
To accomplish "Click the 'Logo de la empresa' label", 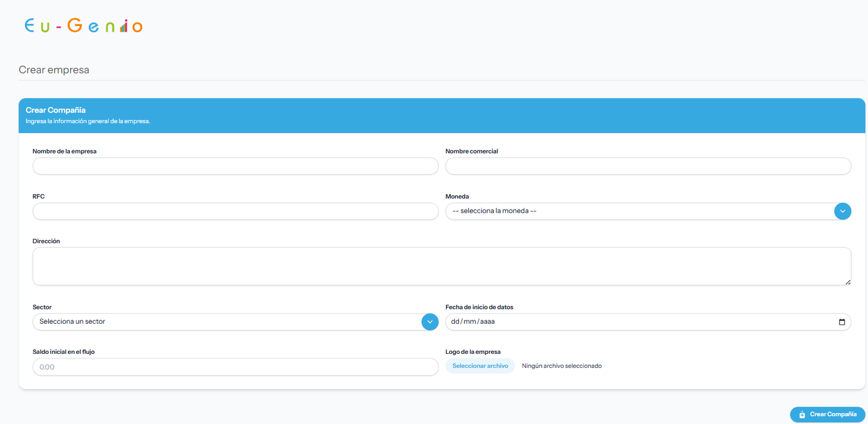I will pyautogui.click(x=473, y=352).
